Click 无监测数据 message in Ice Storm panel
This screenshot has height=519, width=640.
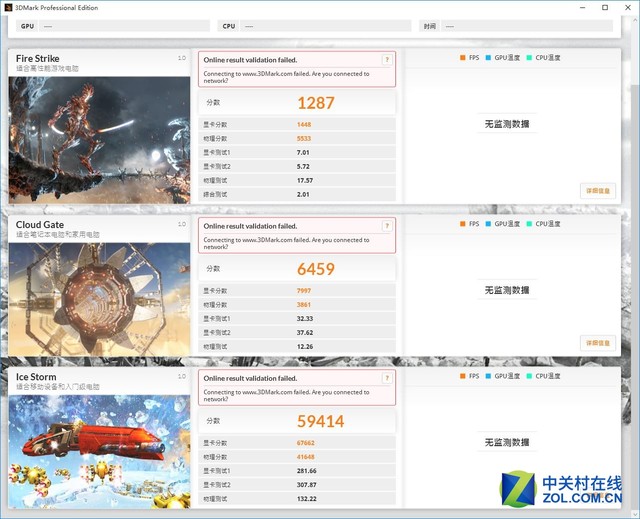point(507,442)
